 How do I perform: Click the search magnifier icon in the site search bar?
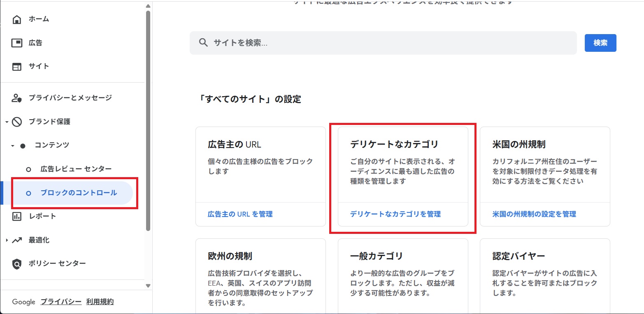tap(203, 42)
